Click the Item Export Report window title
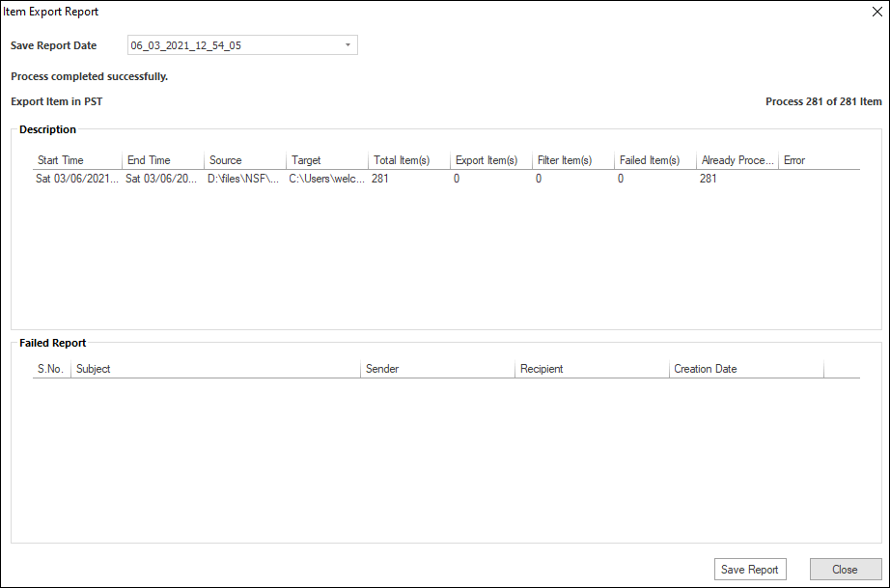Viewport: 890px width, 588px height. pyautogui.click(x=51, y=12)
